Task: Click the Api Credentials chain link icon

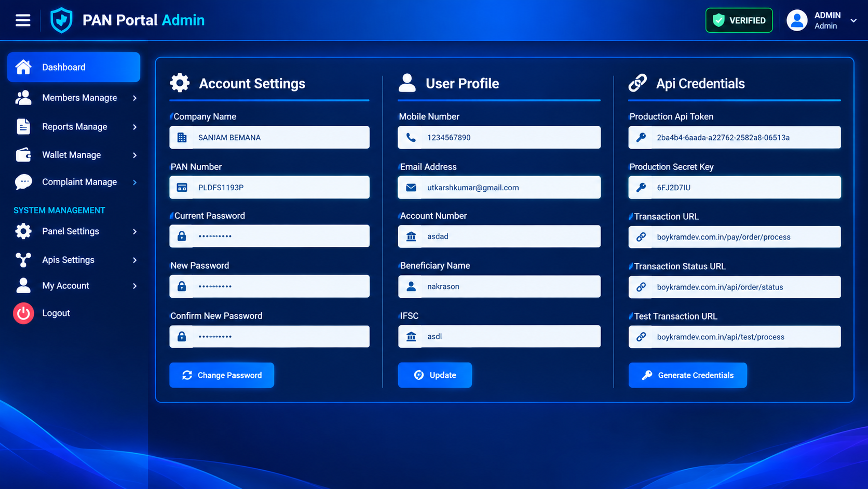Action: pyautogui.click(x=638, y=83)
